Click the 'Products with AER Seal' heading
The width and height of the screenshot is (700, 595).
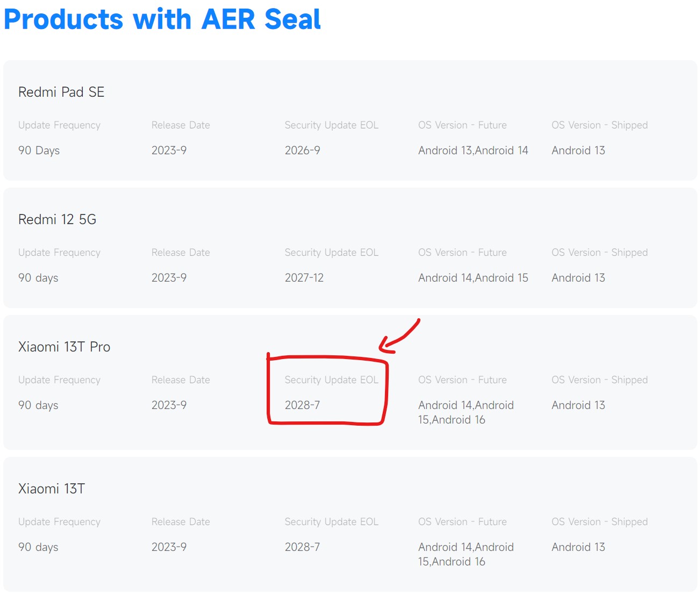(x=162, y=19)
